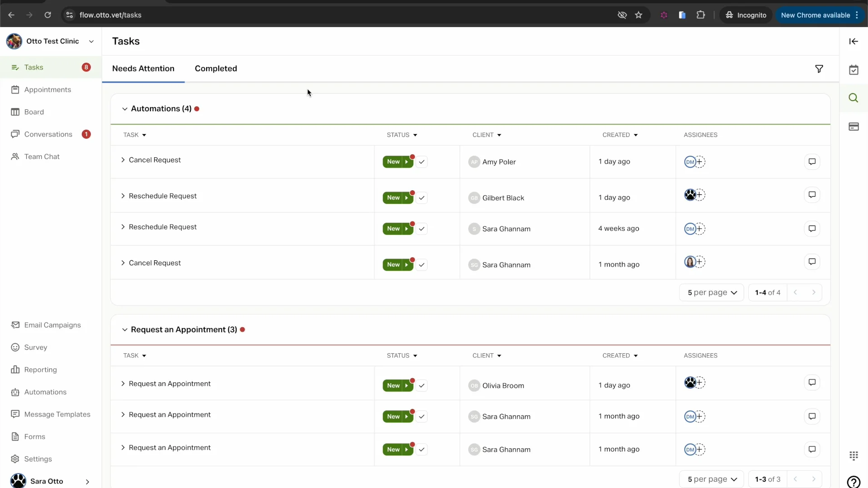Open Appointments from the sidebar
The height and width of the screenshot is (488, 868).
[49, 89]
